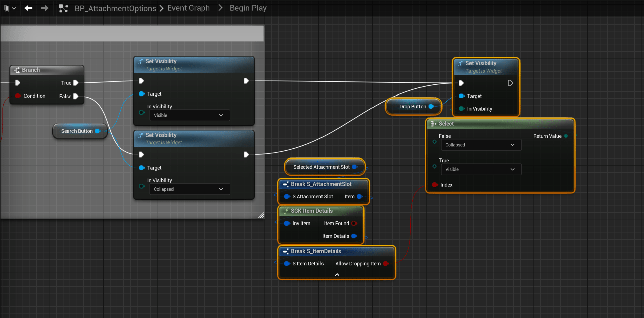Image resolution: width=644 pixels, height=318 pixels.
Task: Select the Search Button variable node
Action: 77,131
